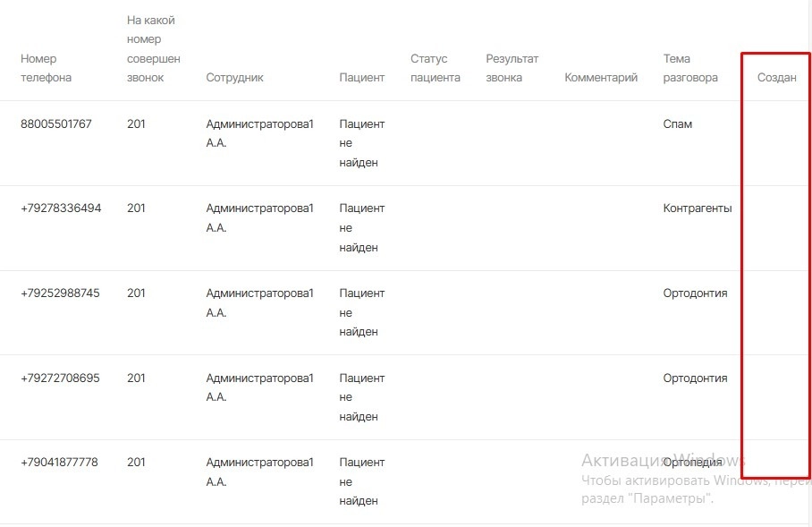
Task: Click phone number +79272708695
Action: (60, 378)
